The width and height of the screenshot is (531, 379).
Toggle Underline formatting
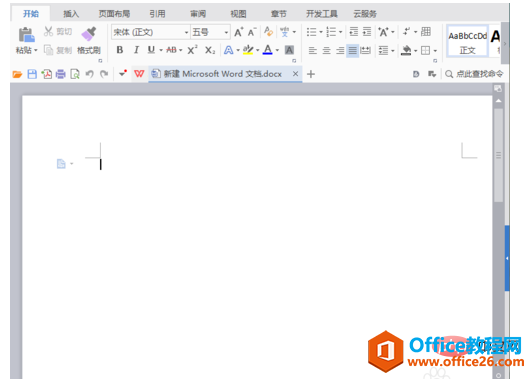tap(151, 50)
